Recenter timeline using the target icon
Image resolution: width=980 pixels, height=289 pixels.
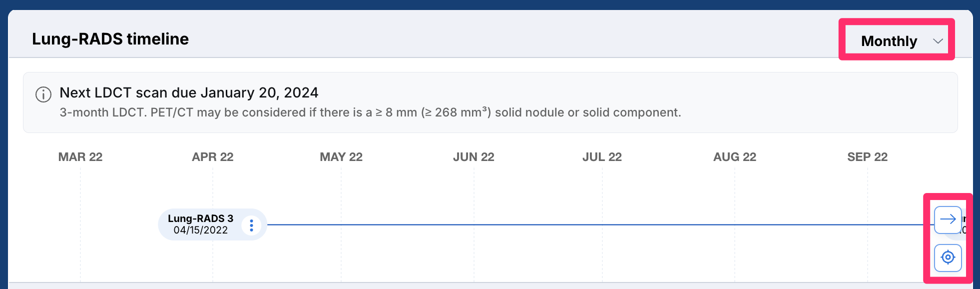pos(948,257)
